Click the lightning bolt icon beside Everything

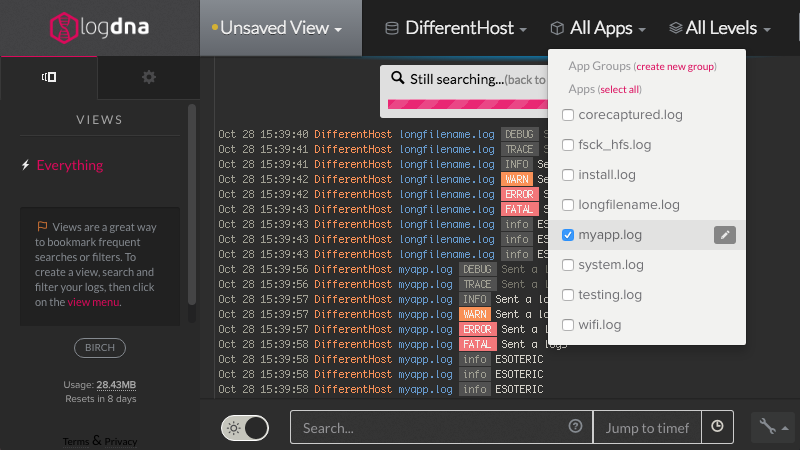(26, 165)
